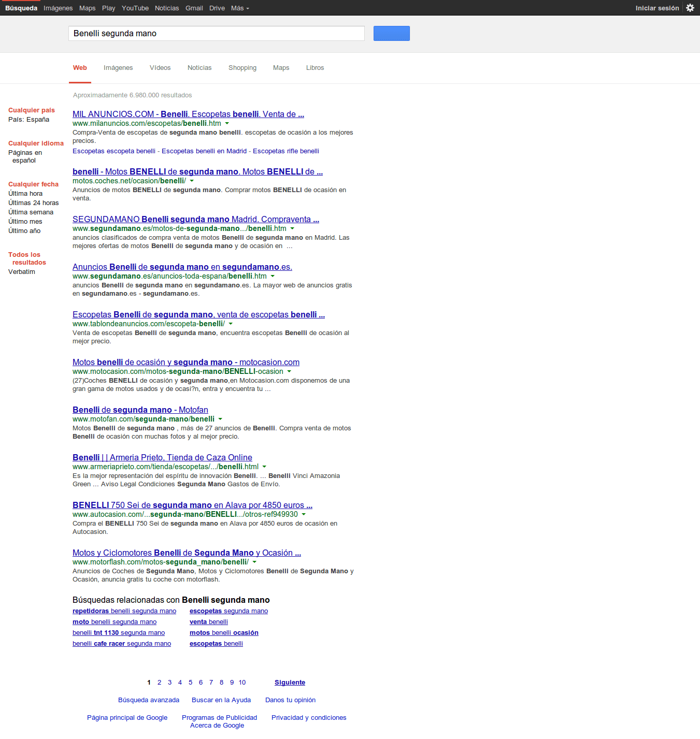Open the Benelli de segunda mano Motofan result
The image size is (700, 739).
tap(140, 410)
